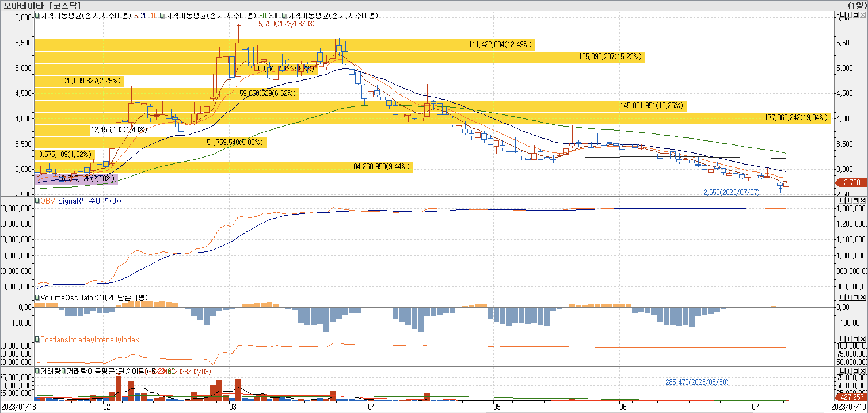868x413 pixels.
Task: Click the VolumeOscillator pane's L-shaped icon
Action: [842, 297]
